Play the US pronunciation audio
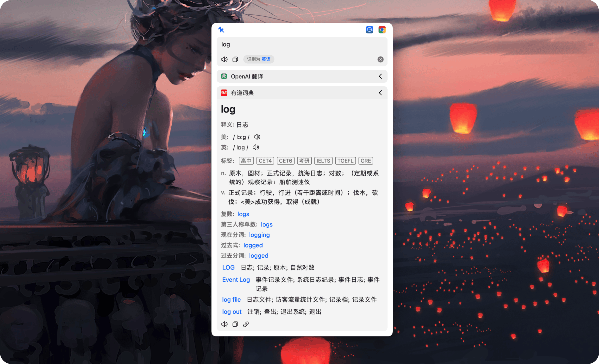 pos(257,137)
